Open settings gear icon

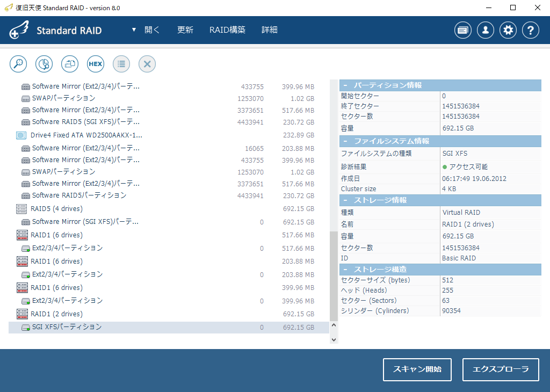[508, 30]
